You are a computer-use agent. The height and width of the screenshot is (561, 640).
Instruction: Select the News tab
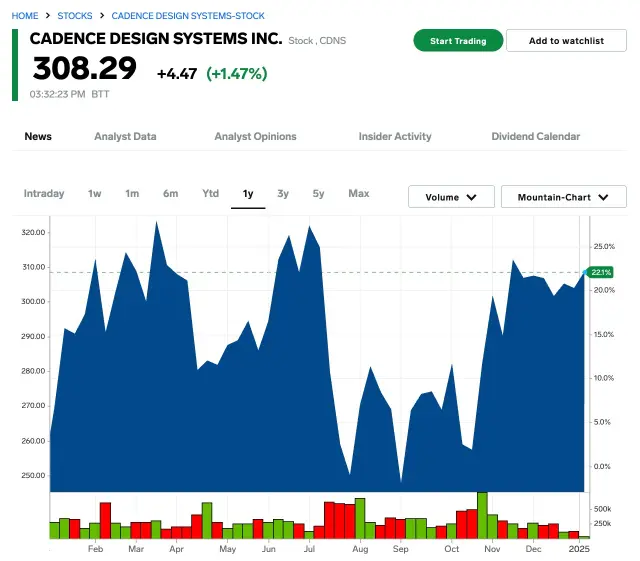coord(38,137)
